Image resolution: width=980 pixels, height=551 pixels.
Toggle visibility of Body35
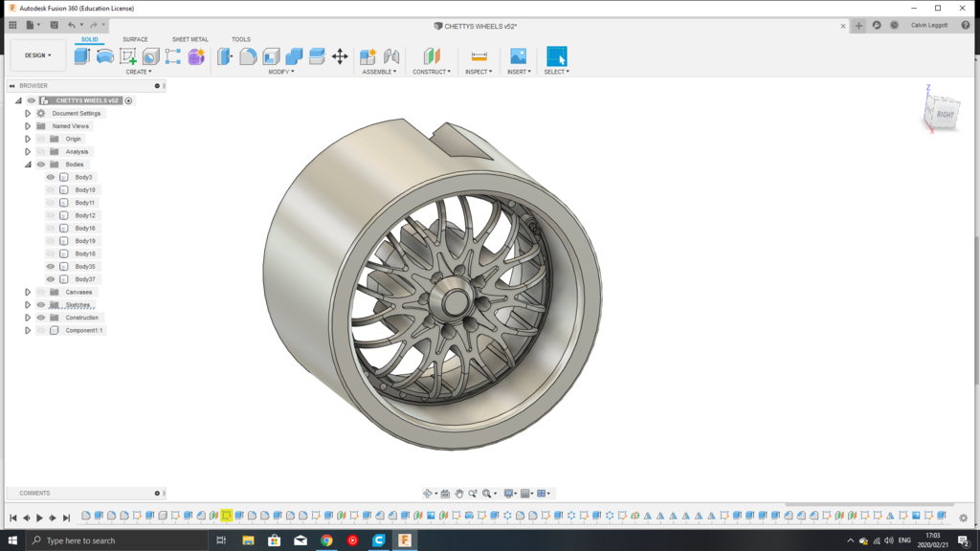(50, 266)
